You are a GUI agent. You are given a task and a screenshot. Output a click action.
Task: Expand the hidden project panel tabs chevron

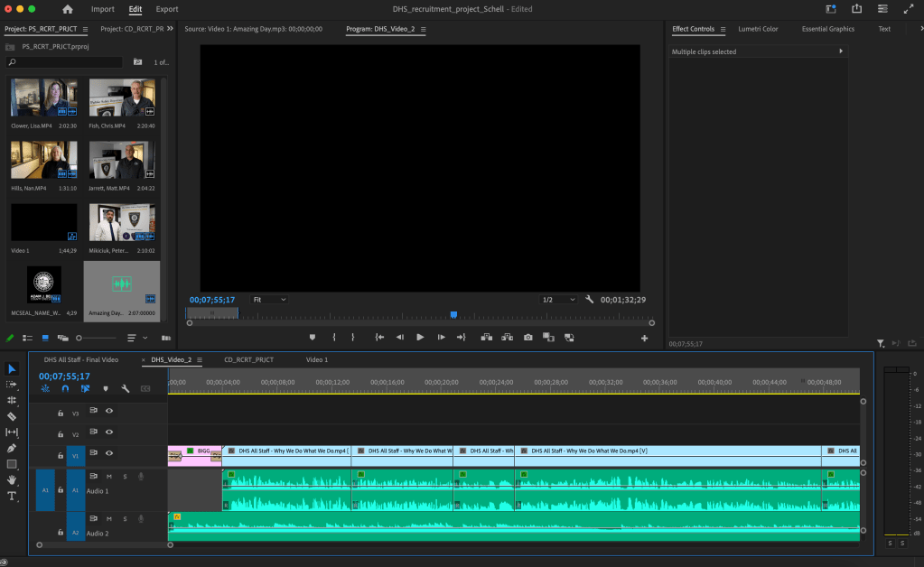170,29
